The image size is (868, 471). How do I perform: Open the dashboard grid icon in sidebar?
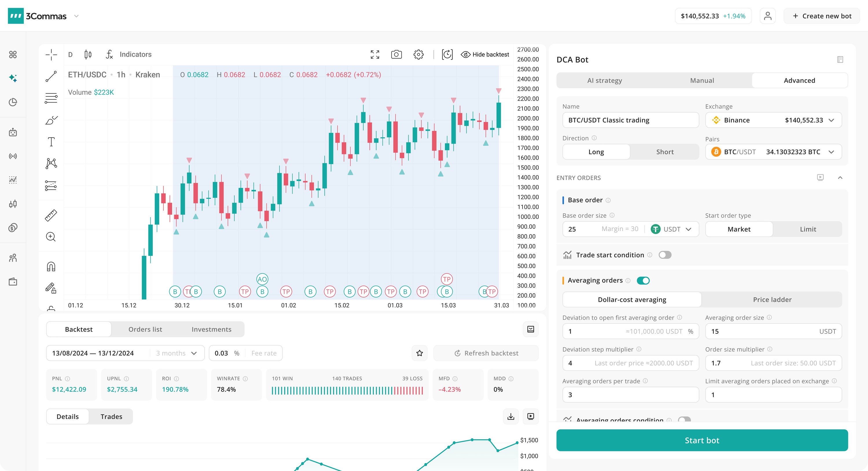[13, 55]
